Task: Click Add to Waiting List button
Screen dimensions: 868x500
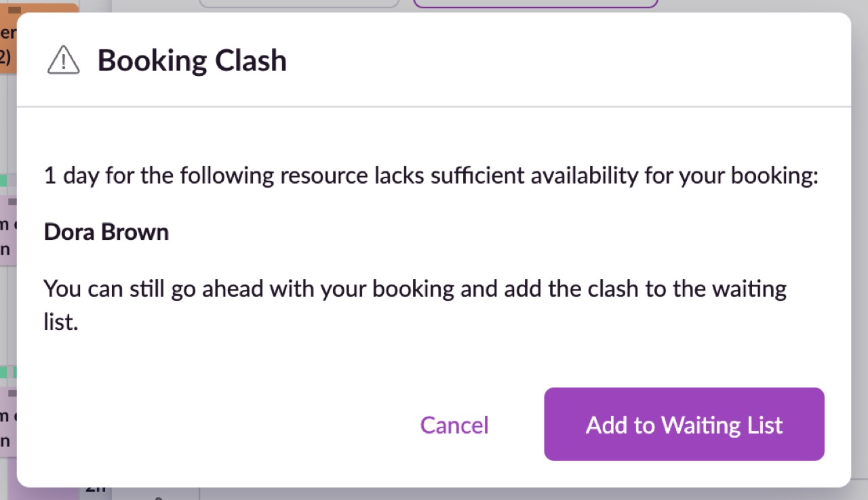Action: tap(684, 424)
